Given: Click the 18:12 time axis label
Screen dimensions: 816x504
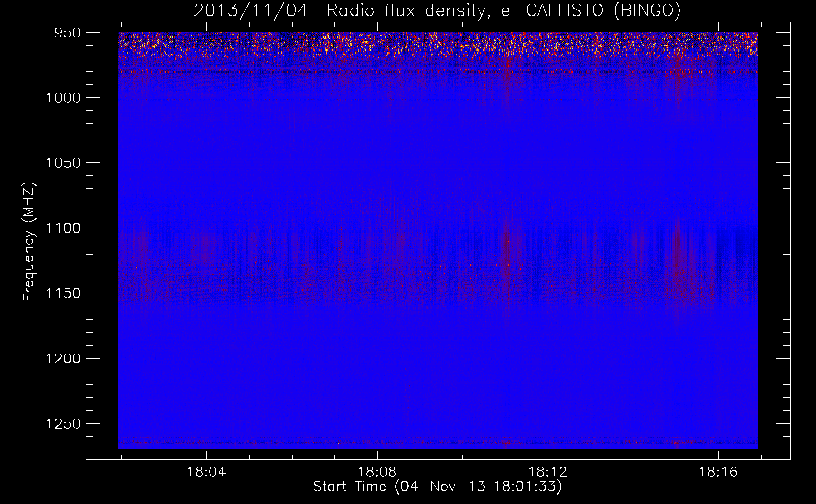Looking at the screenshot, I should (x=548, y=472).
